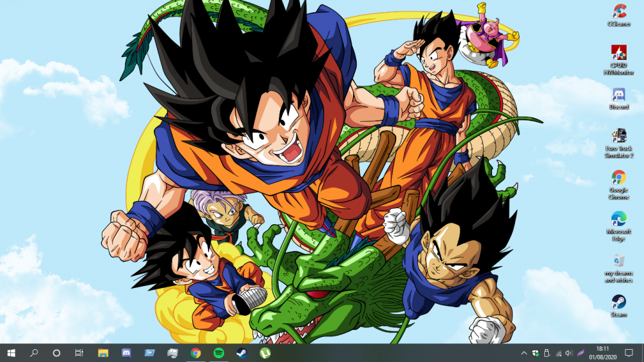The width and height of the screenshot is (644, 362).
Task: Open Discord from the taskbar
Action: pyautogui.click(x=126, y=353)
